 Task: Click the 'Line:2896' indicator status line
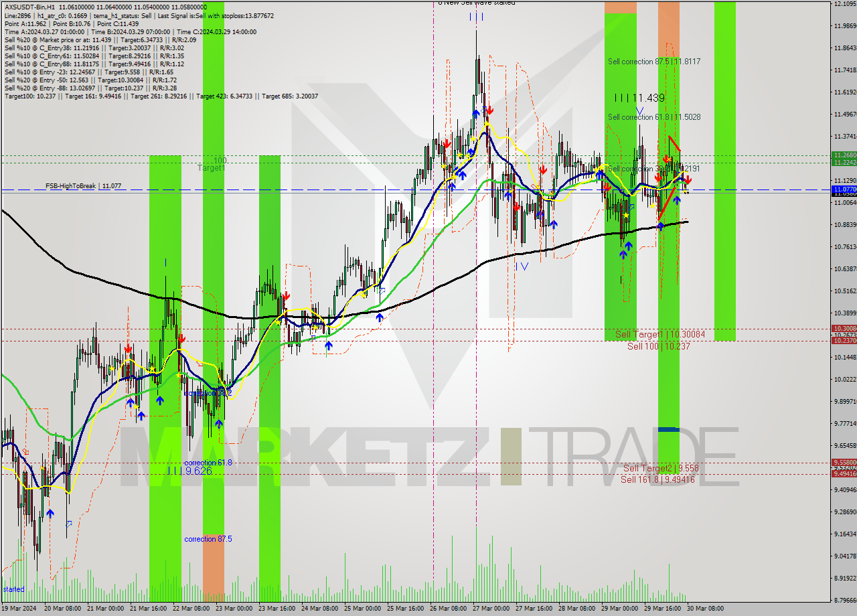tap(139, 15)
